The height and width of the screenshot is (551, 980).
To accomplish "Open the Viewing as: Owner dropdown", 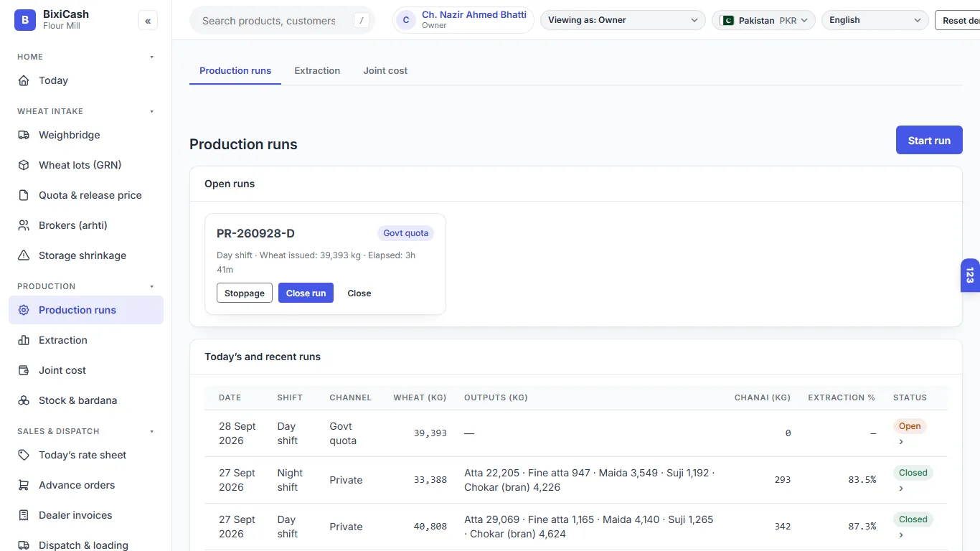I will click(623, 20).
